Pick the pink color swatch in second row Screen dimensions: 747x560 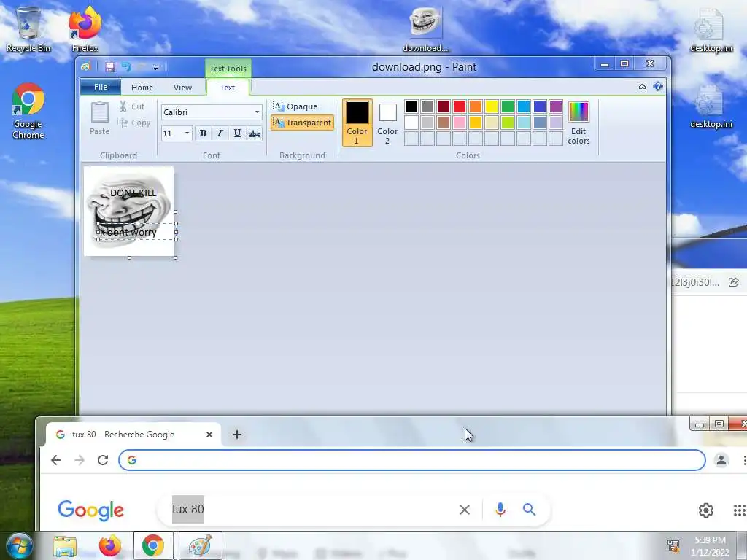(460, 122)
